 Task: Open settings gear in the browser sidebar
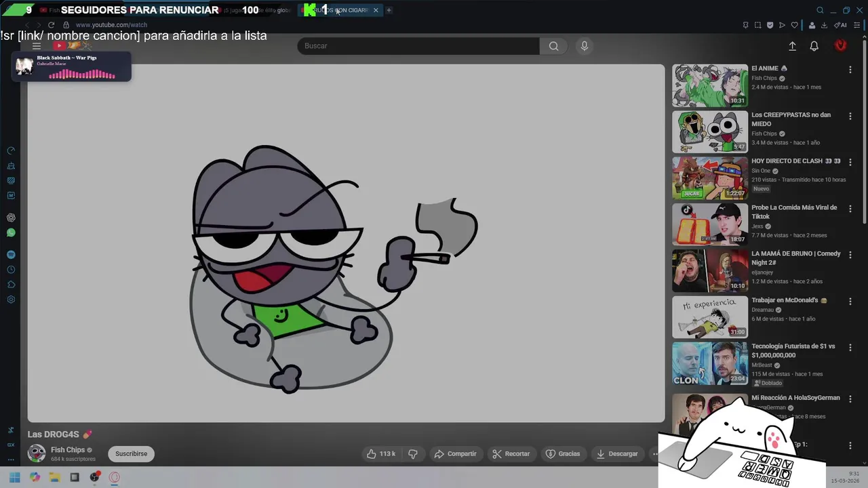[x=11, y=300]
